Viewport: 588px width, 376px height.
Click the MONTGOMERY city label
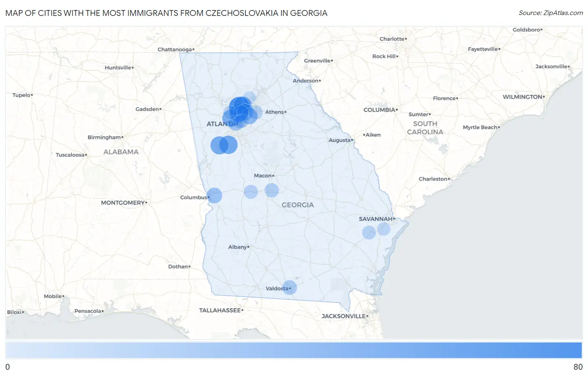123,203
